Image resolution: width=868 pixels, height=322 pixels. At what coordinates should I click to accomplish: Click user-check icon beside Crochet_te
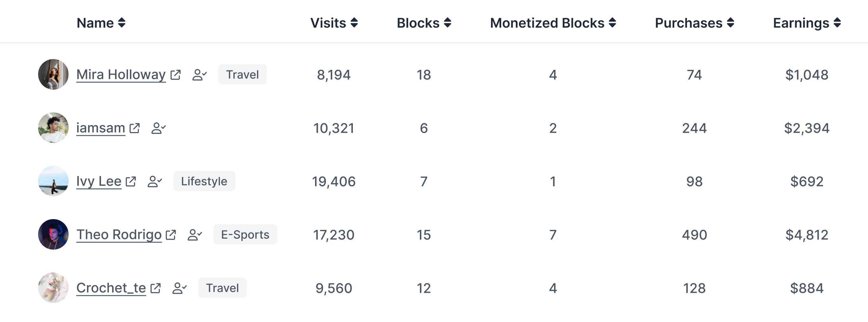pos(179,288)
